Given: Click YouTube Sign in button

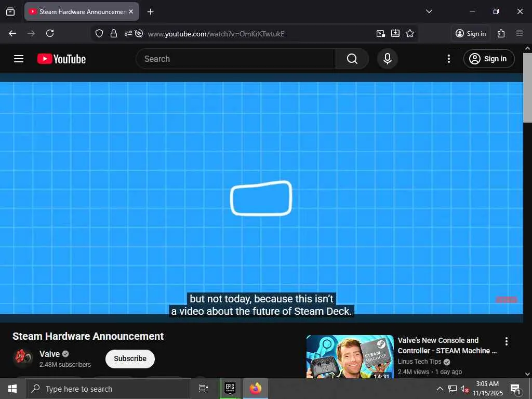Looking at the screenshot, I should (489, 59).
